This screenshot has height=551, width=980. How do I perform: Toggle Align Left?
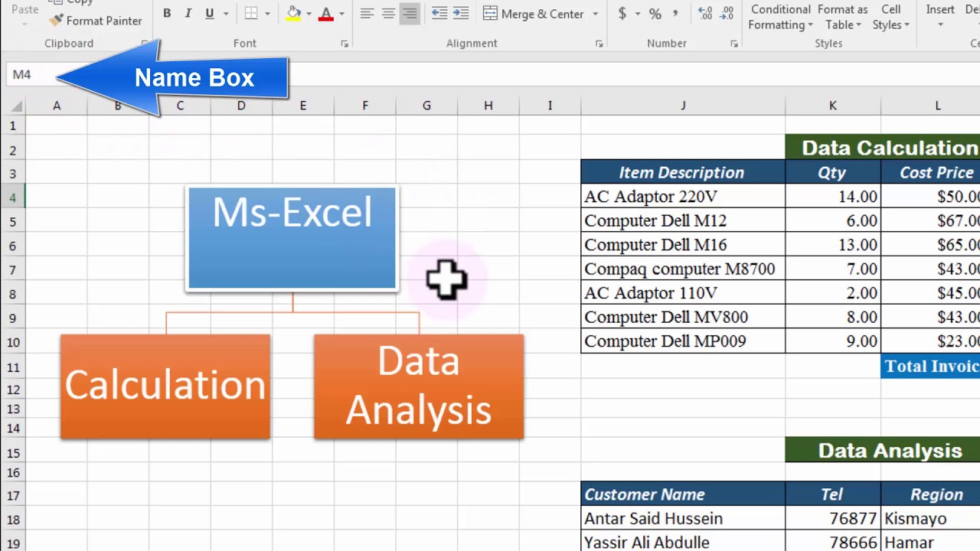pos(367,14)
